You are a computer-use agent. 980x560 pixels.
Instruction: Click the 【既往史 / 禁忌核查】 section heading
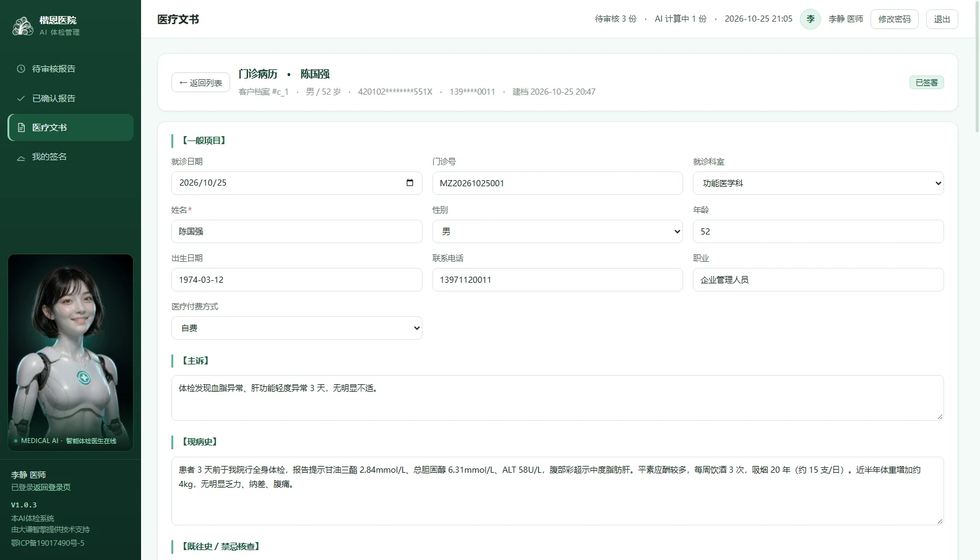221,546
